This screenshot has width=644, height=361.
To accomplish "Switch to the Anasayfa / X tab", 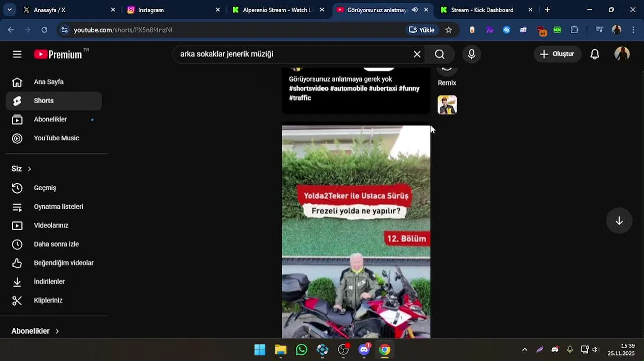I will pyautogui.click(x=69, y=10).
